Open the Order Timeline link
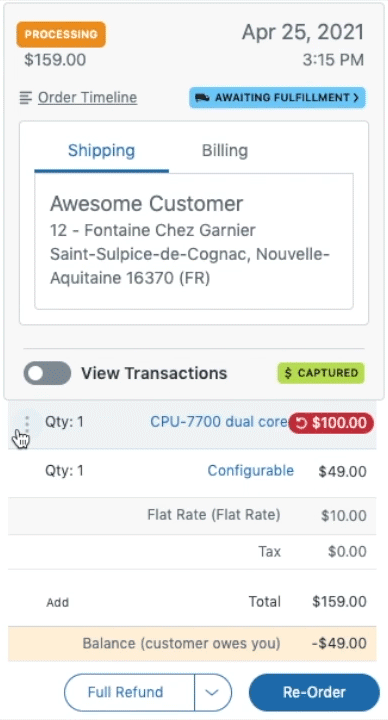388x720 pixels. [x=87, y=97]
